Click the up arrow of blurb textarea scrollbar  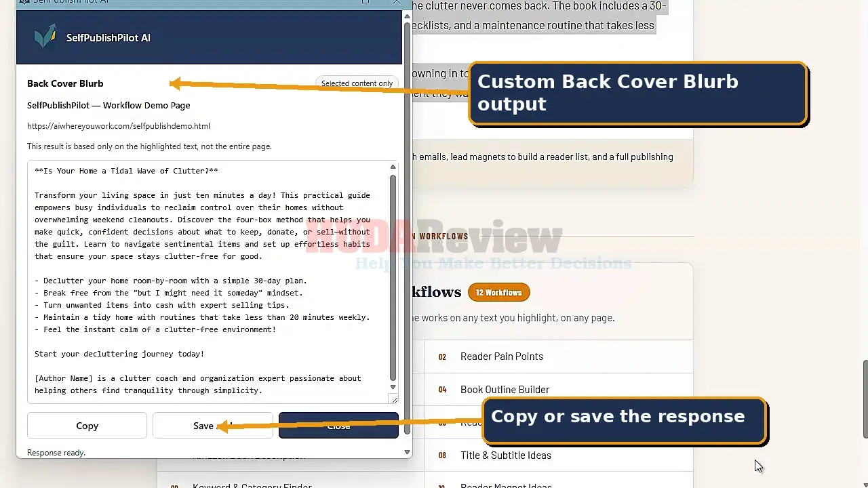393,167
